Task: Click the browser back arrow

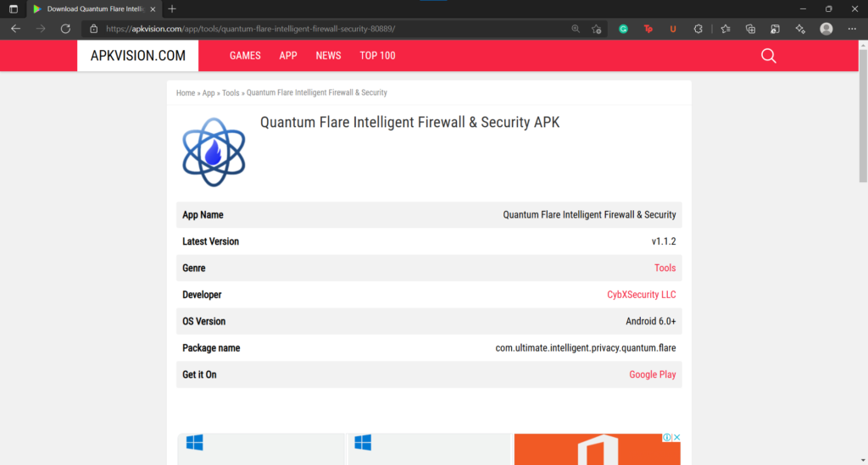Action: point(15,29)
